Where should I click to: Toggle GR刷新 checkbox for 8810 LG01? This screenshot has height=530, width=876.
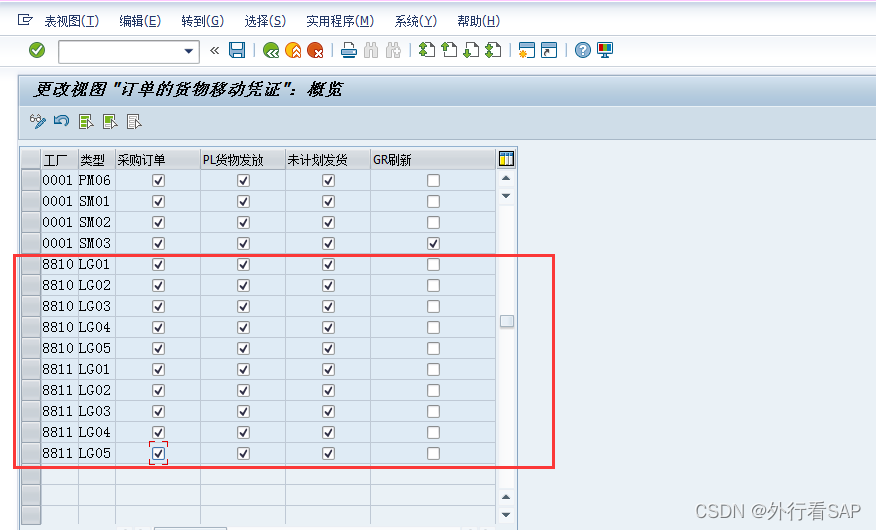433,265
